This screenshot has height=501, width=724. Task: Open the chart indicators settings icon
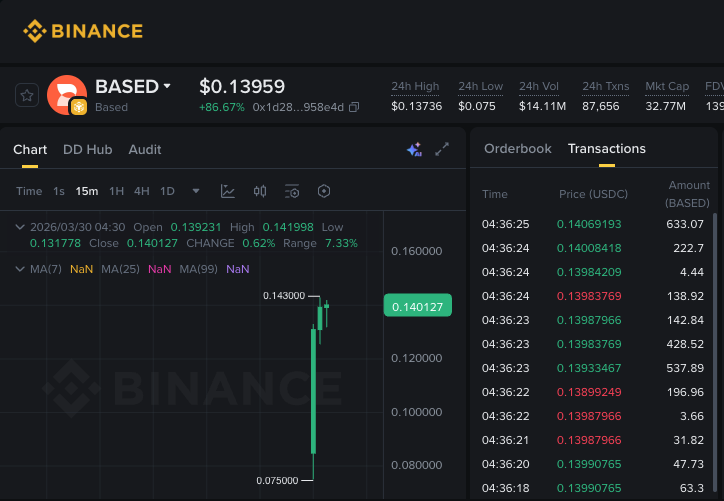292,191
